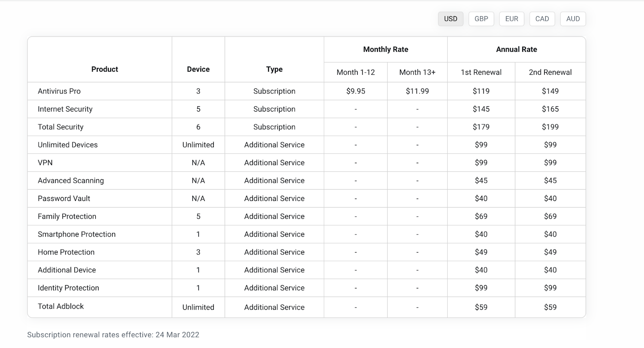The height and width of the screenshot is (348, 644).
Task: Click the VPN product cell
Action: point(45,163)
